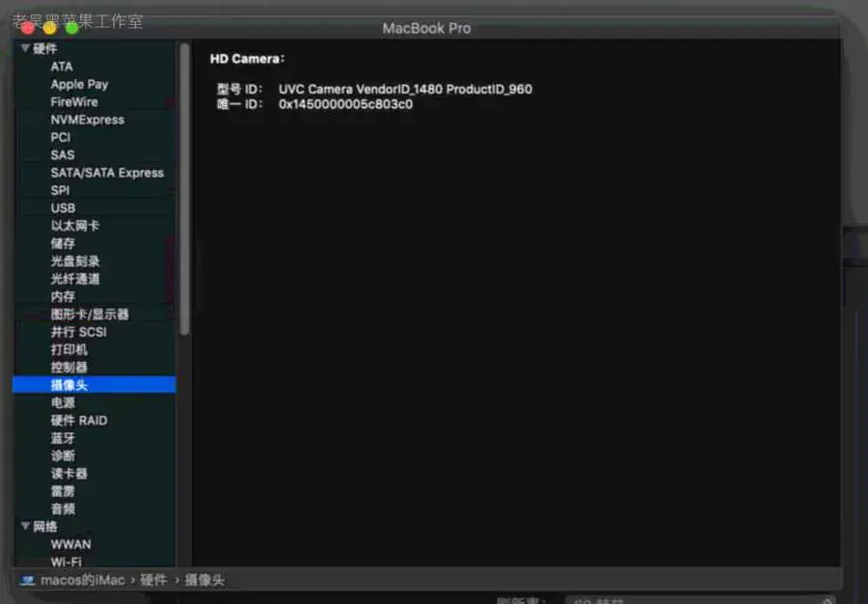The image size is (868, 604).
Task: Select 读卡器 card reader entry
Action: pyautogui.click(x=69, y=474)
